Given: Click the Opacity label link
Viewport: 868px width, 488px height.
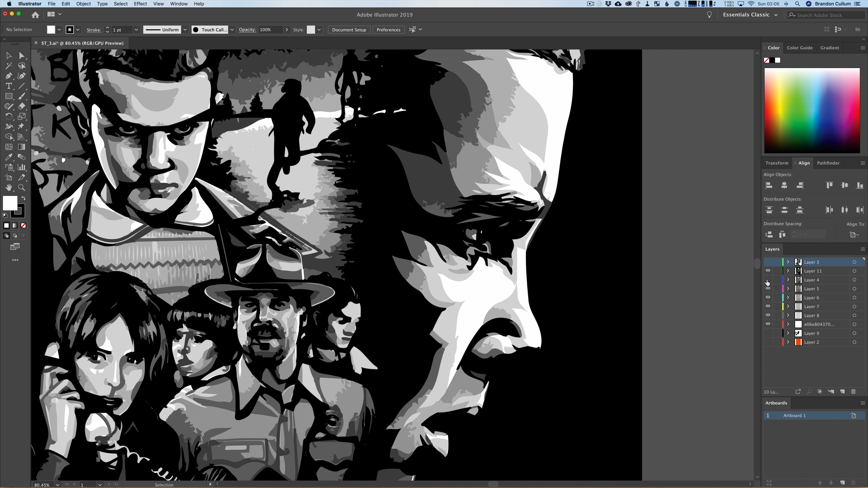Looking at the screenshot, I should click(x=247, y=30).
